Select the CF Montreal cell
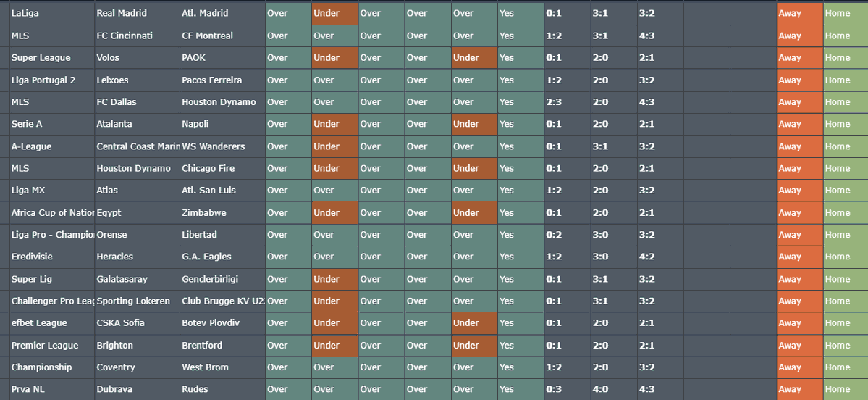 click(222, 36)
